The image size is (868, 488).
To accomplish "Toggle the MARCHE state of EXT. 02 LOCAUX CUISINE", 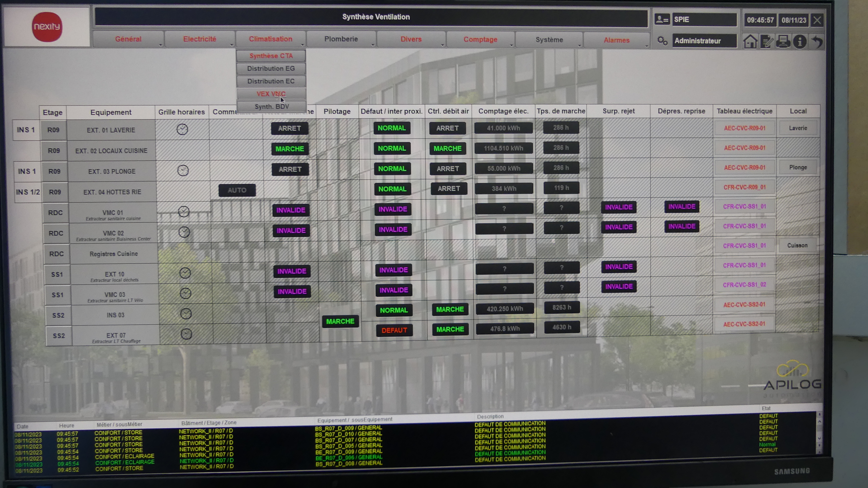I will [289, 149].
